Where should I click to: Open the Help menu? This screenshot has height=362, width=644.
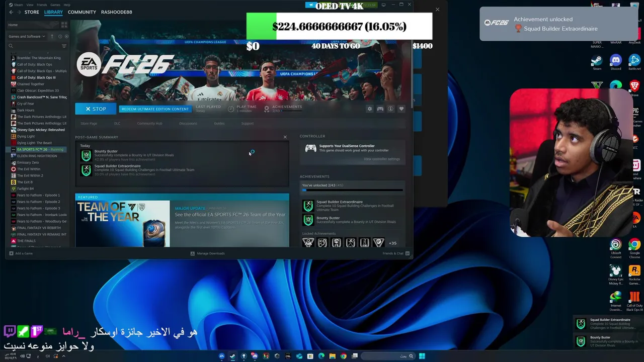(67, 5)
